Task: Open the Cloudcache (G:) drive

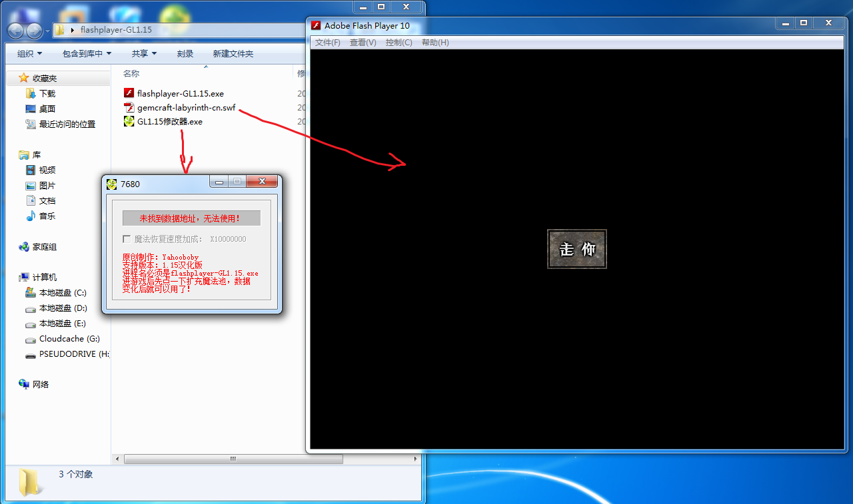Action: (x=69, y=338)
